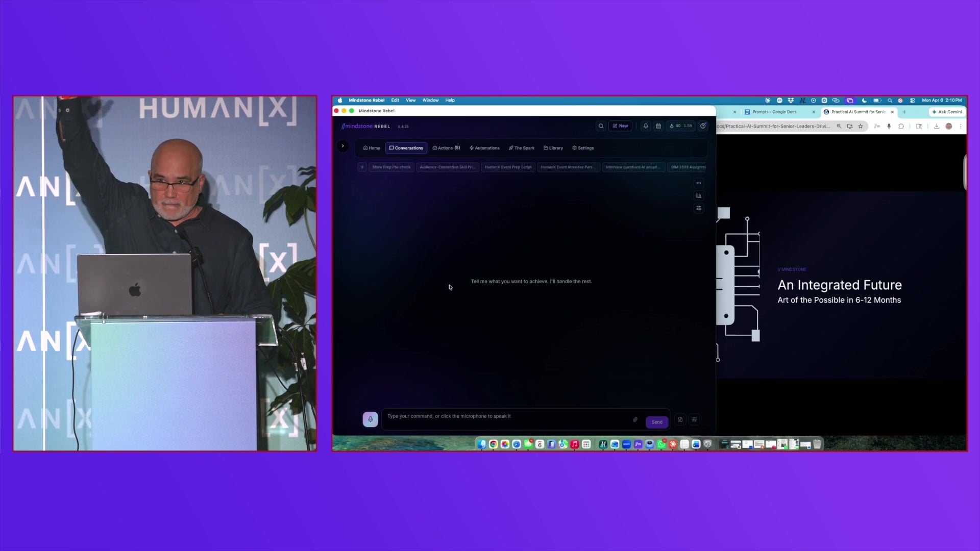The height and width of the screenshot is (551, 980).
Task: Open the calendar icon in header
Action: [x=658, y=126]
